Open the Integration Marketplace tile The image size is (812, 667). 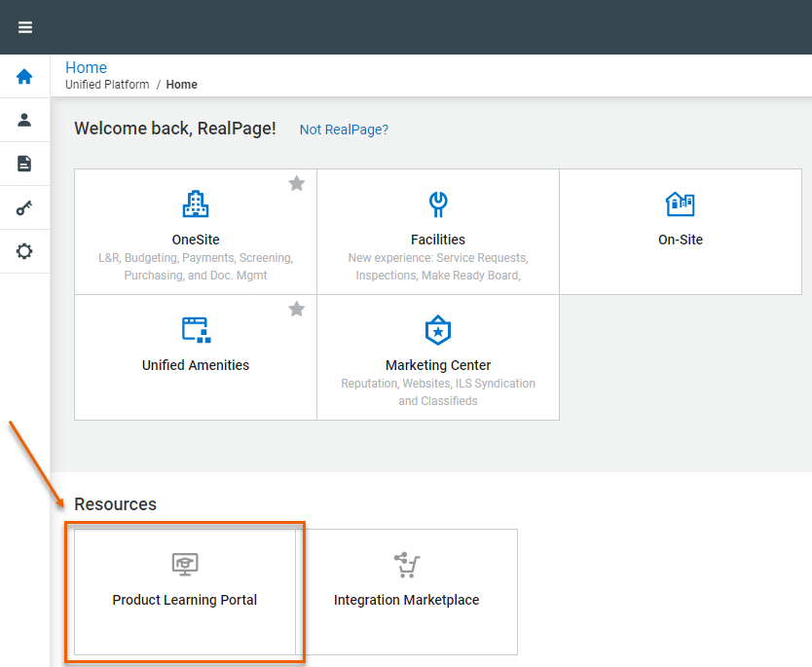(x=407, y=591)
